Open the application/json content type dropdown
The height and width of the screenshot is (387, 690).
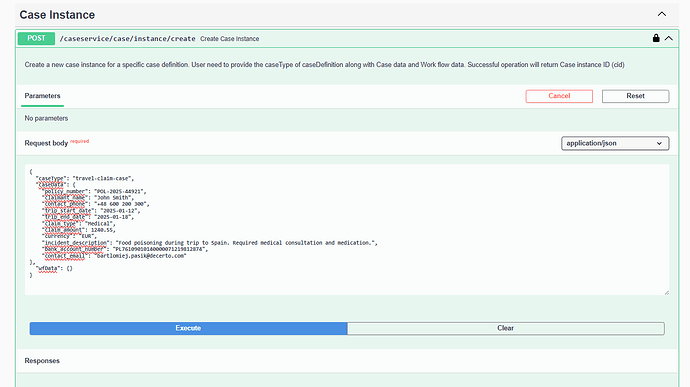point(615,143)
